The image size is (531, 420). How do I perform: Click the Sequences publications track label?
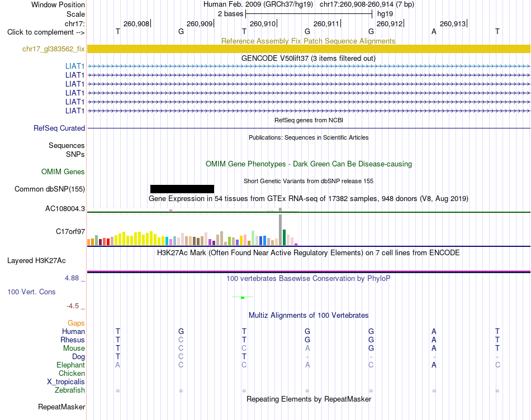67,146
